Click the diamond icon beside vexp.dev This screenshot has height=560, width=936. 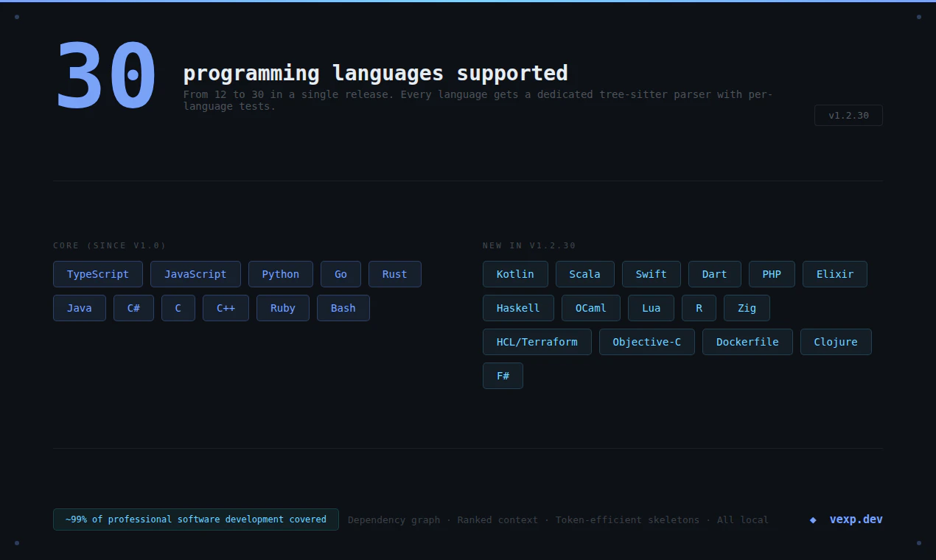tap(813, 520)
